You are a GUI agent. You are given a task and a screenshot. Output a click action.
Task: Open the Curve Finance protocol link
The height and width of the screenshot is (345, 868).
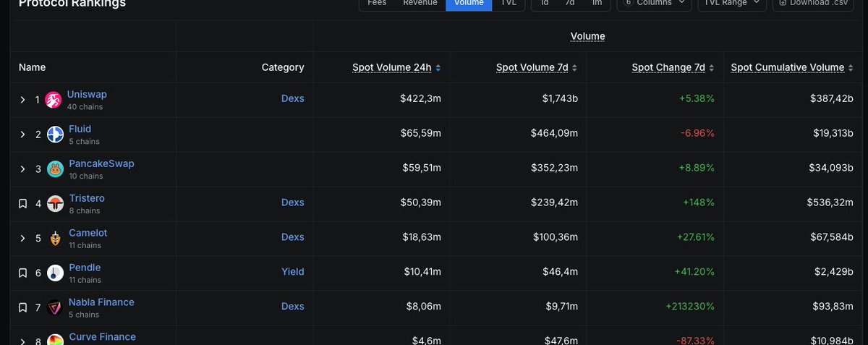(103, 337)
